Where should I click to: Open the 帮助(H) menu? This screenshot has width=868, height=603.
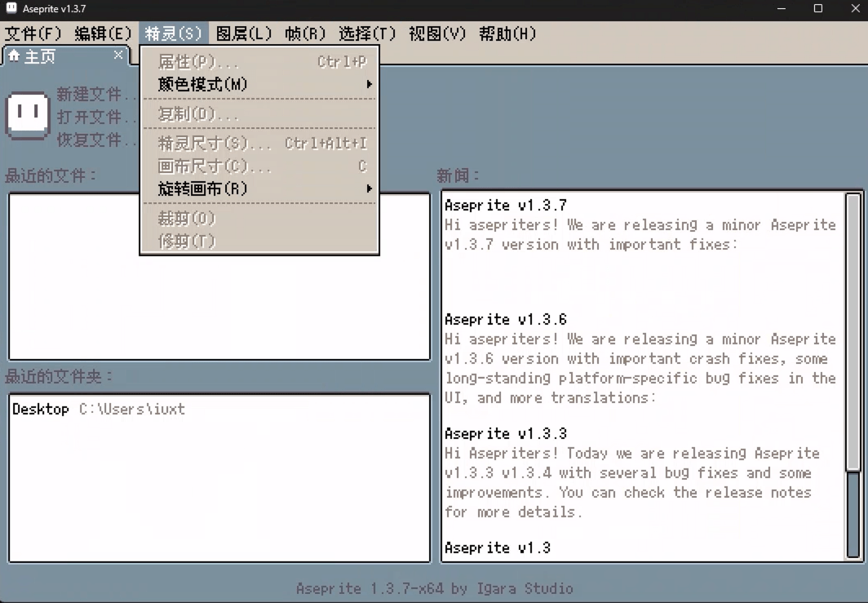(507, 33)
